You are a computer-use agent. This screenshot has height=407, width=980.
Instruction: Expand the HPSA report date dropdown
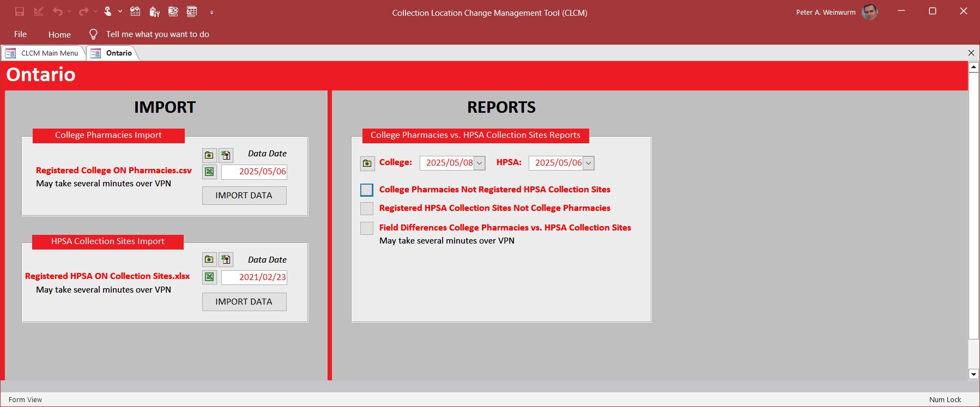point(589,163)
